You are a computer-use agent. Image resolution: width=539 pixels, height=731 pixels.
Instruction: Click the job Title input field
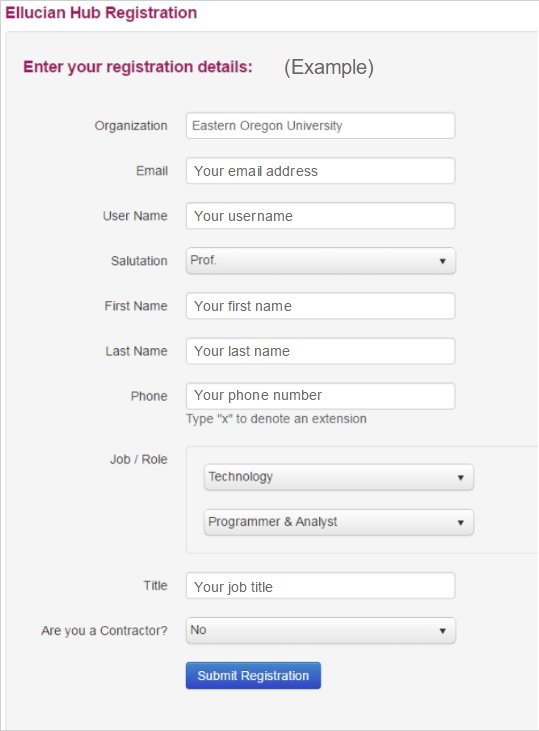[x=320, y=586]
